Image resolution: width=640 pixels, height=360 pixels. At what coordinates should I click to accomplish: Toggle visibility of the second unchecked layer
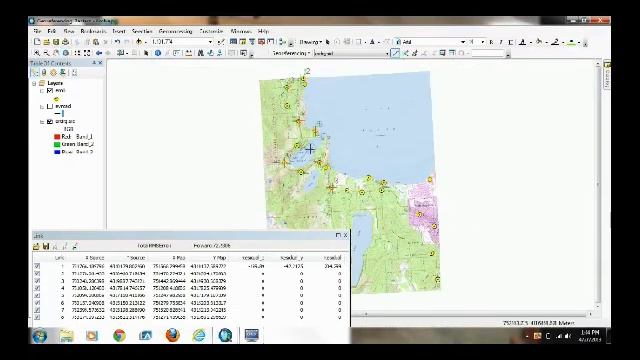tap(50, 106)
